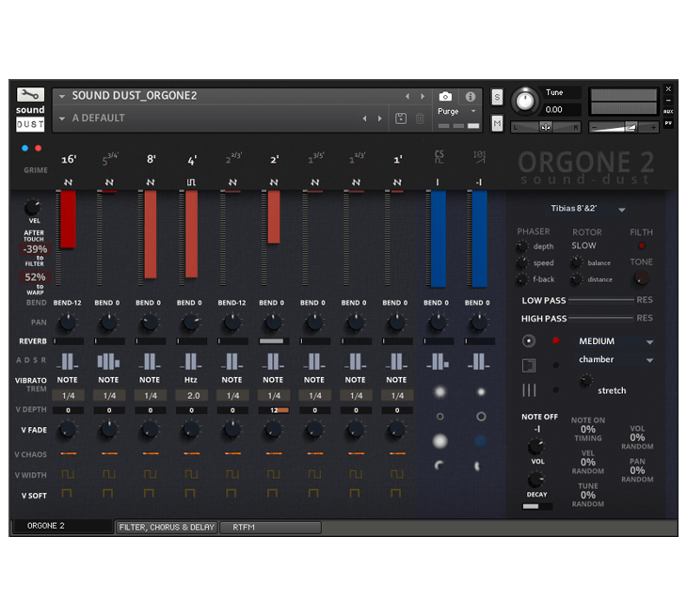Toggle the blue dot above GRIME
The width and height of the screenshot is (687, 616).
click(x=25, y=149)
